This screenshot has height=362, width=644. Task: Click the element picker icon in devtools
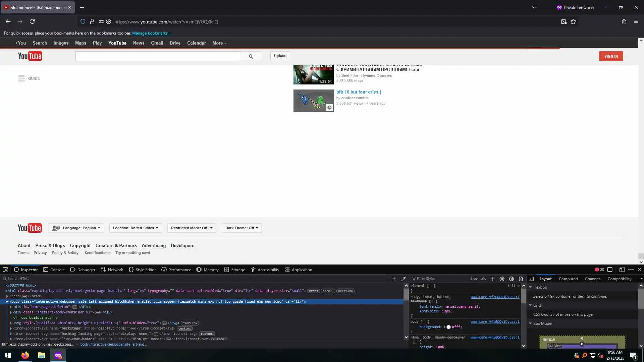click(x=5, y=269)
